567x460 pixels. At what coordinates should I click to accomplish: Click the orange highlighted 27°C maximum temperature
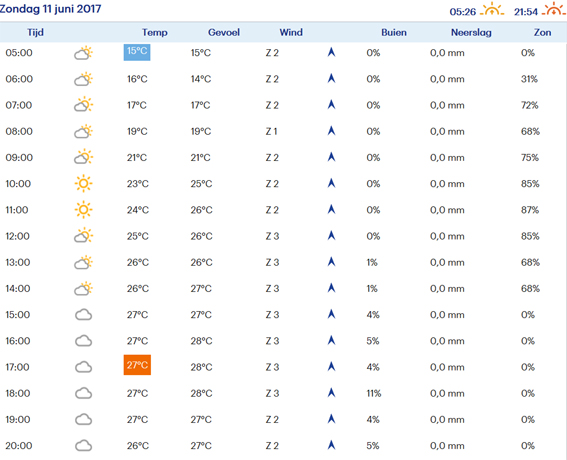tap(137, 365)
